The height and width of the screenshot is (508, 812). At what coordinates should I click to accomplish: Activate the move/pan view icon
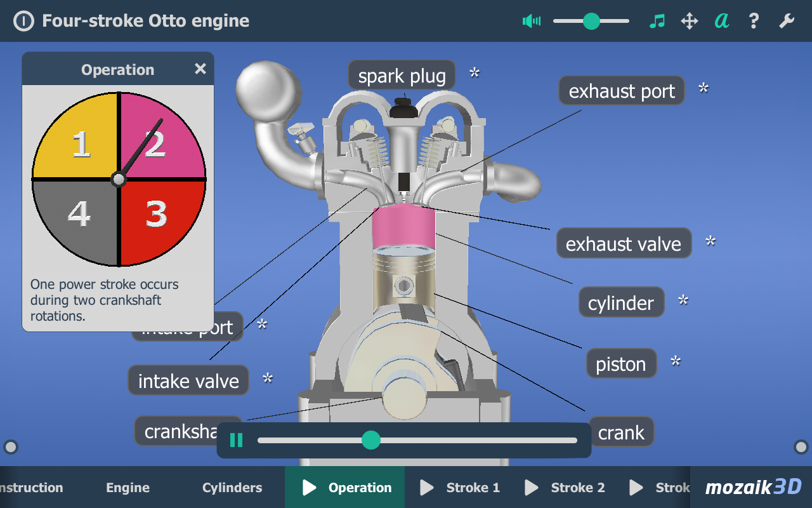pos(689,21)
